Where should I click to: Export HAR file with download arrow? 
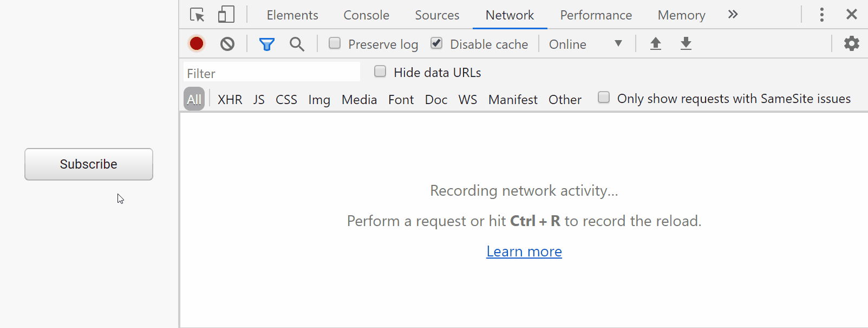(x=686, y=43)
